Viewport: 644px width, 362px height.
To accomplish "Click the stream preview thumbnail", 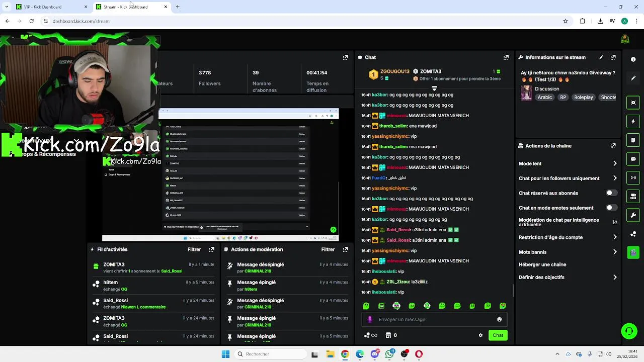I will pyautogui.click(x=220, y=174).
